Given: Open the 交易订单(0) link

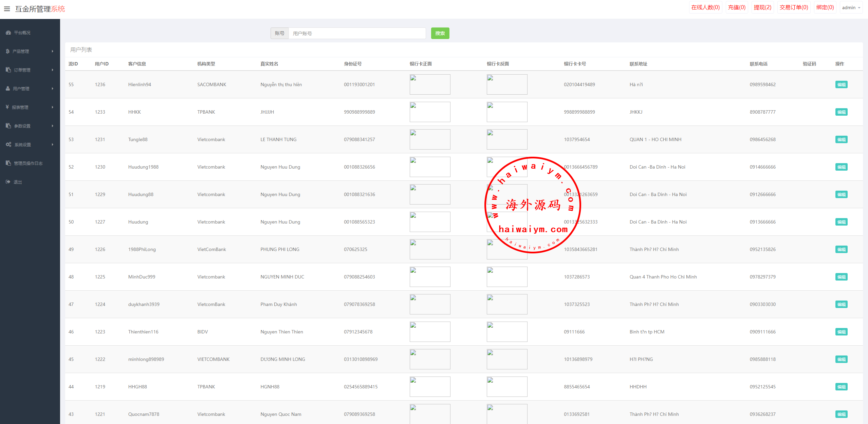Looking at the screenshot, I should pyautogui.click(x=793, y=7).
